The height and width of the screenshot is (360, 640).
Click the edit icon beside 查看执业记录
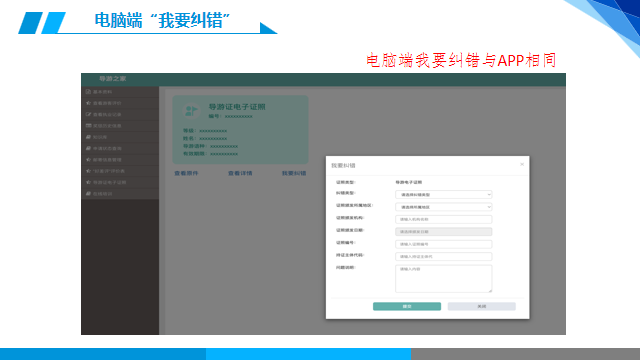pyautogui.click(x=88, y=114)
